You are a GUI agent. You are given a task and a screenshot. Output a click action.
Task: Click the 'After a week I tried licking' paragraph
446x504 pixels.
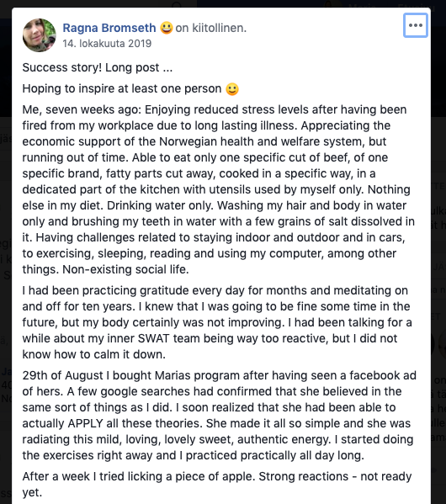point(217,484)
